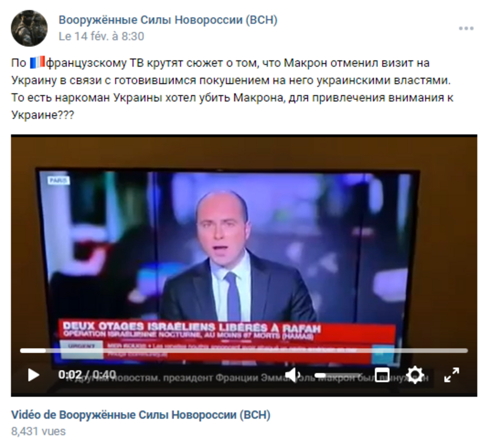This screenshot has height=448, width=491.
Task: Click the 8,431 vues view counter
Action: [x=38, y=431]
